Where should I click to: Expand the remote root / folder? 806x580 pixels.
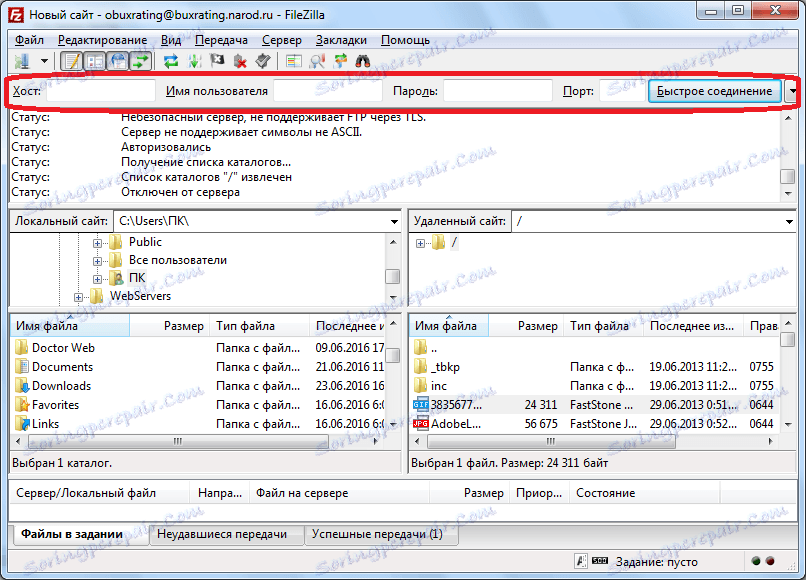[420, 243]
